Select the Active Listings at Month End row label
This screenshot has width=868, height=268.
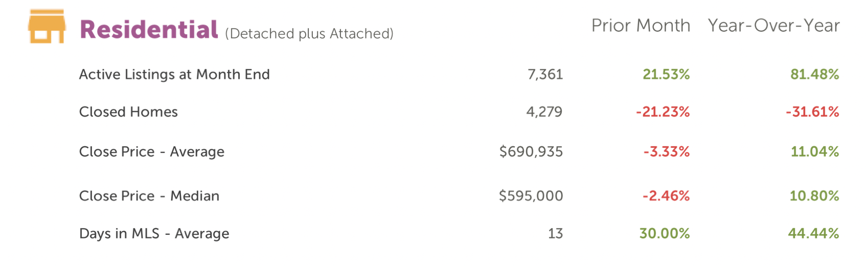(174, 75)
